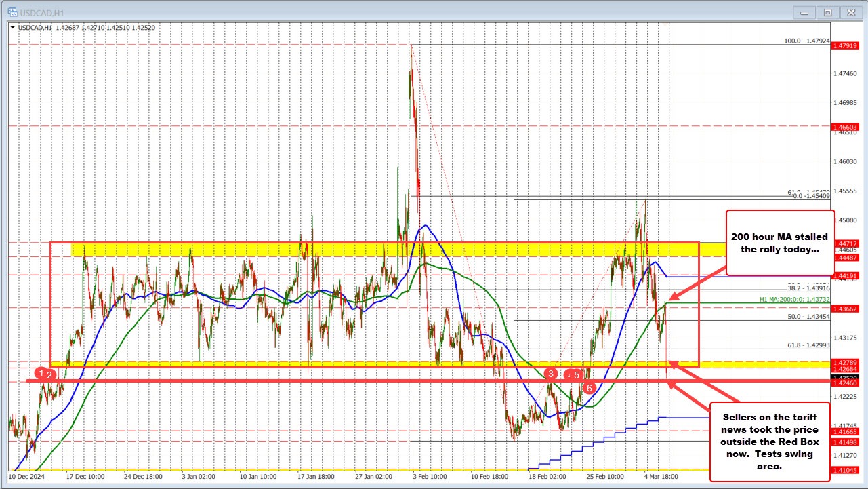Pick red circle marker number 5
This screenshot has height=489, width=868.
pyautogui.click(x=577, y=374)
